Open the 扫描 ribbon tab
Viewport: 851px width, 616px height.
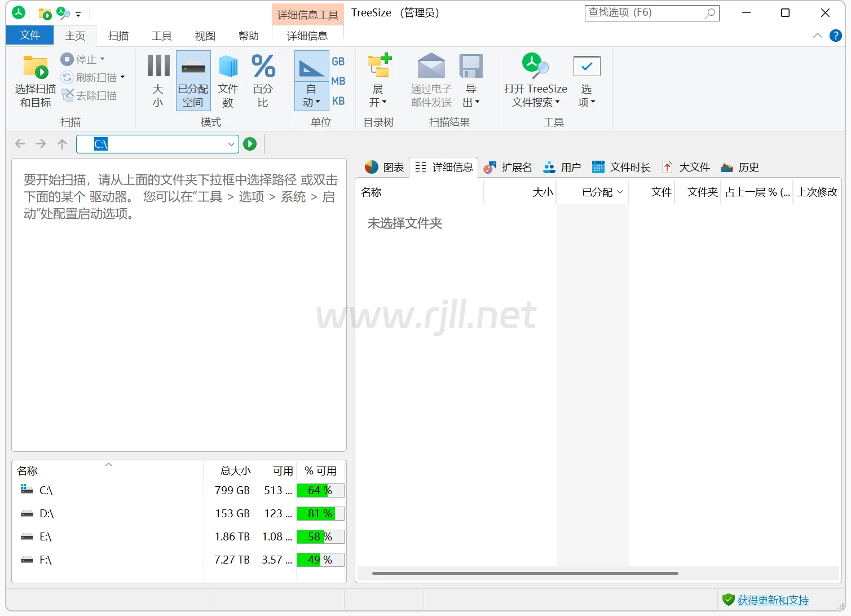118,36
